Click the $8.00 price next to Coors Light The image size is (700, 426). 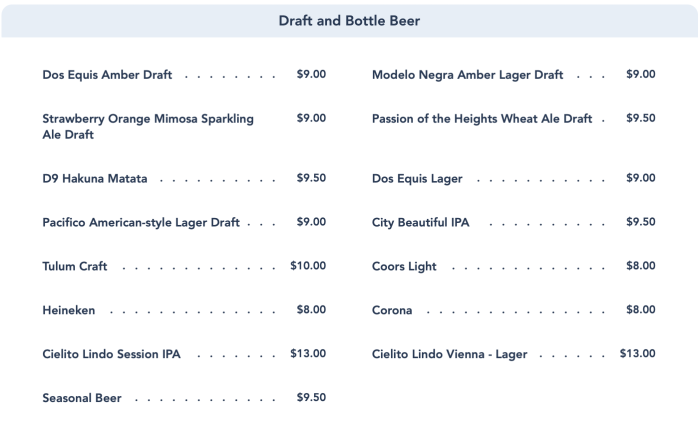(640, 266)
